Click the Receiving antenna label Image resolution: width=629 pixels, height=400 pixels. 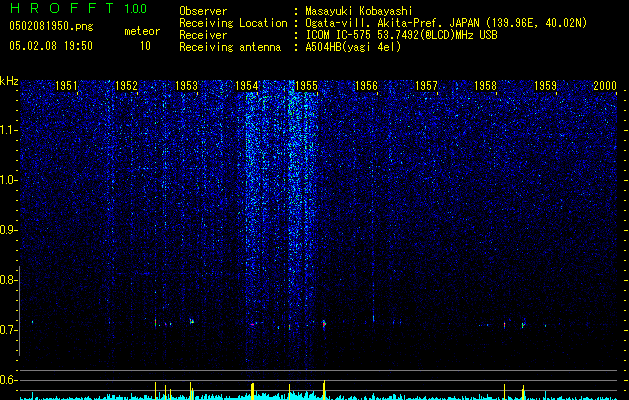230,47
